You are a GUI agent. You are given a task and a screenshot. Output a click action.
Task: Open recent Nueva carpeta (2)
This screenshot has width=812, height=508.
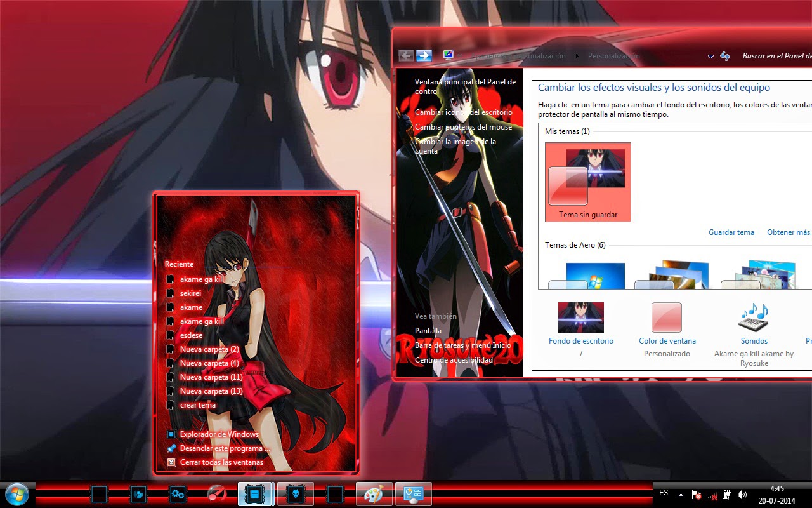pyautogui.click(x=209, y=349)
